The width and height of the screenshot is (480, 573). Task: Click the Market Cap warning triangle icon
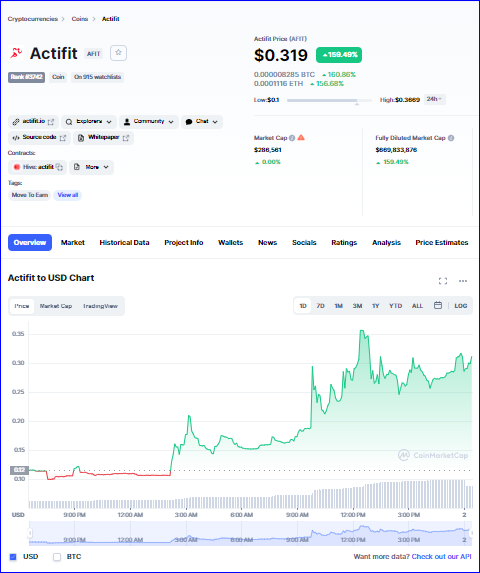point(301,137)
